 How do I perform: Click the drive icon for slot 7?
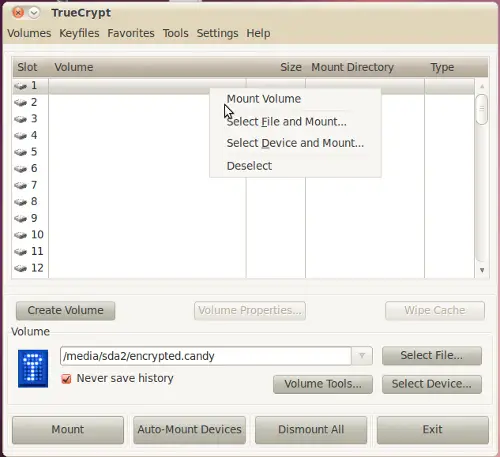point(21,185)
